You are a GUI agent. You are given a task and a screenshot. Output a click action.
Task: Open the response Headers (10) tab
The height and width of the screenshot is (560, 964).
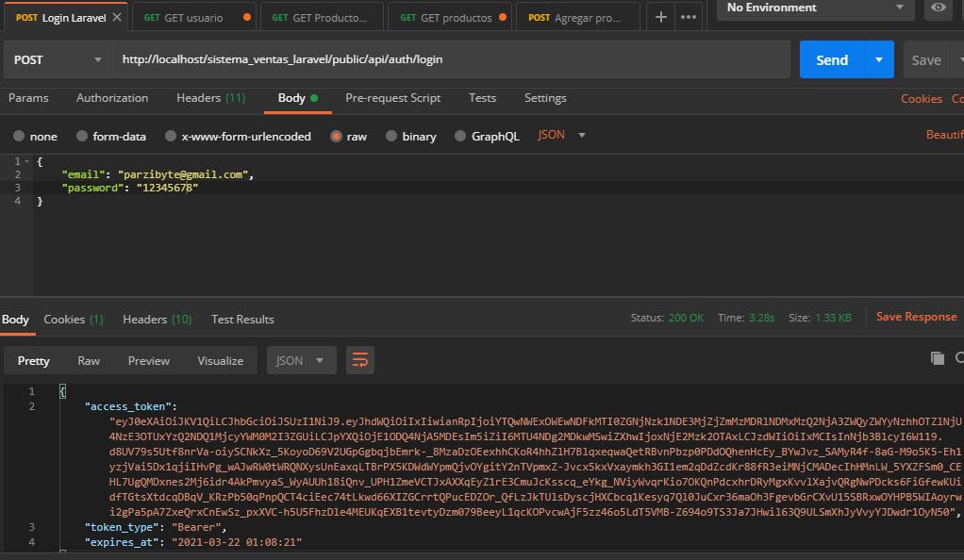[x=157, y=319]
